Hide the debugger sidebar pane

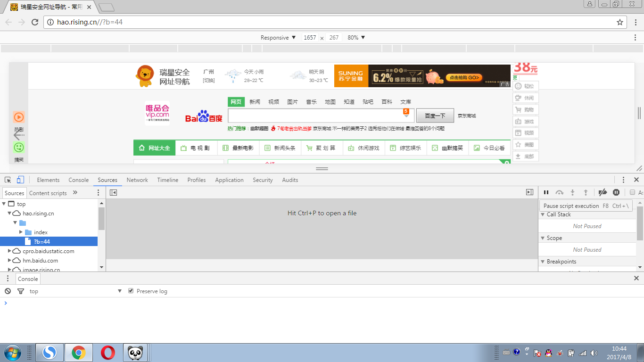[x=529, y=192]
